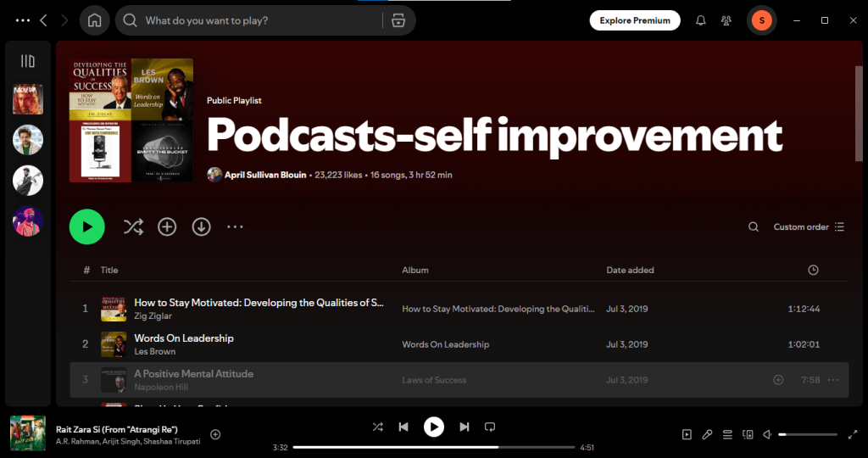Expand Your Library sidebar icon

coord(28,61)
